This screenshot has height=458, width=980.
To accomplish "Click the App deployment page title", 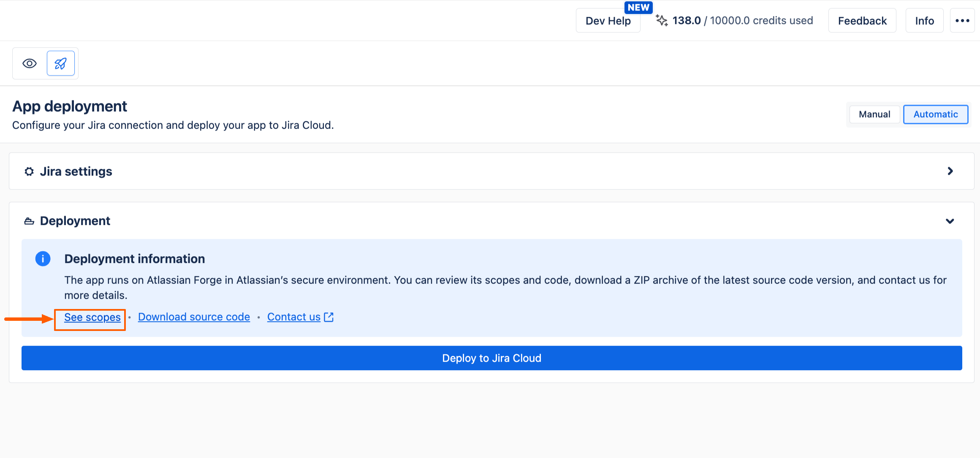I will [70, 106].
